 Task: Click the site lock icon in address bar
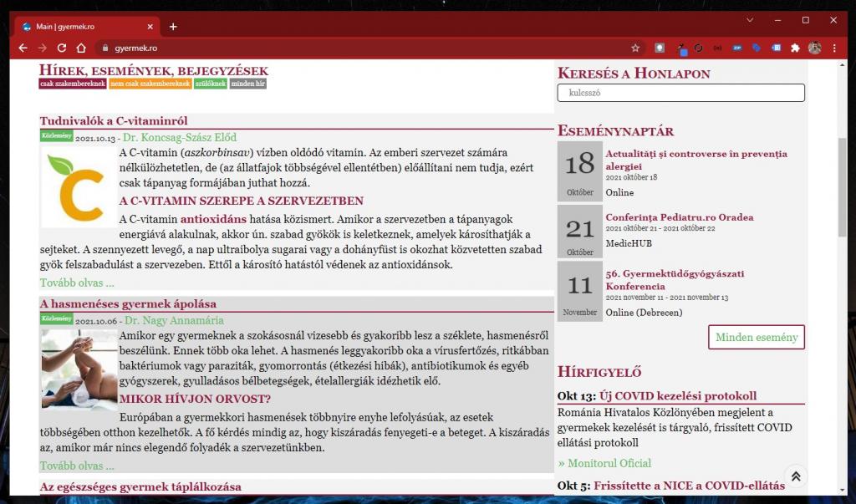pyautogui.click(x=105, y=48)
